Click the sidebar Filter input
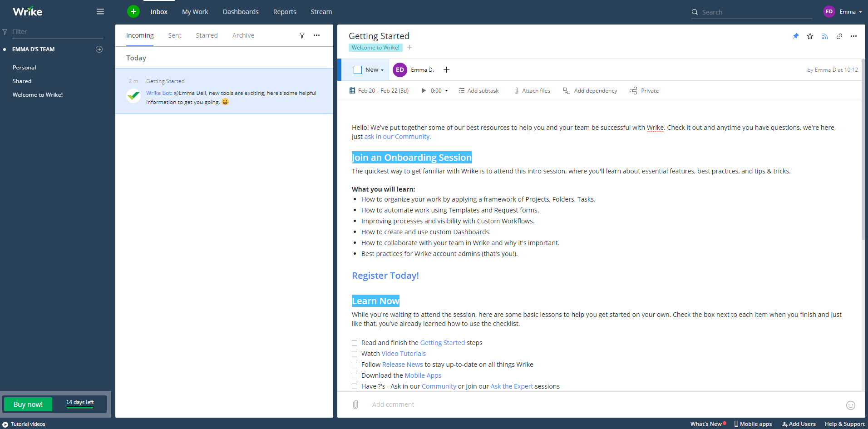868x429 pixels. (57, 32)
